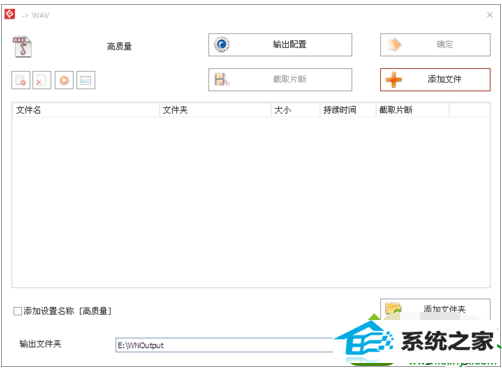Click the 确定 confirm button
502x368 pixels.
tap(435, 45)
